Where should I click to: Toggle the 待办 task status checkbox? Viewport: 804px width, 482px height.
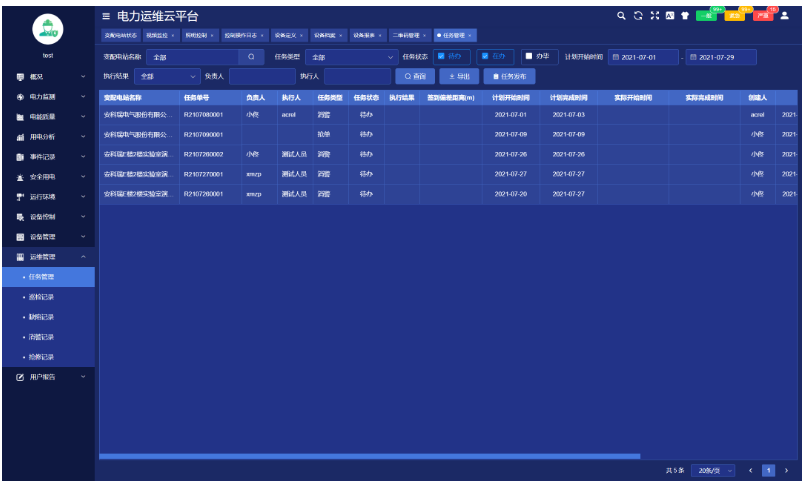441,56
